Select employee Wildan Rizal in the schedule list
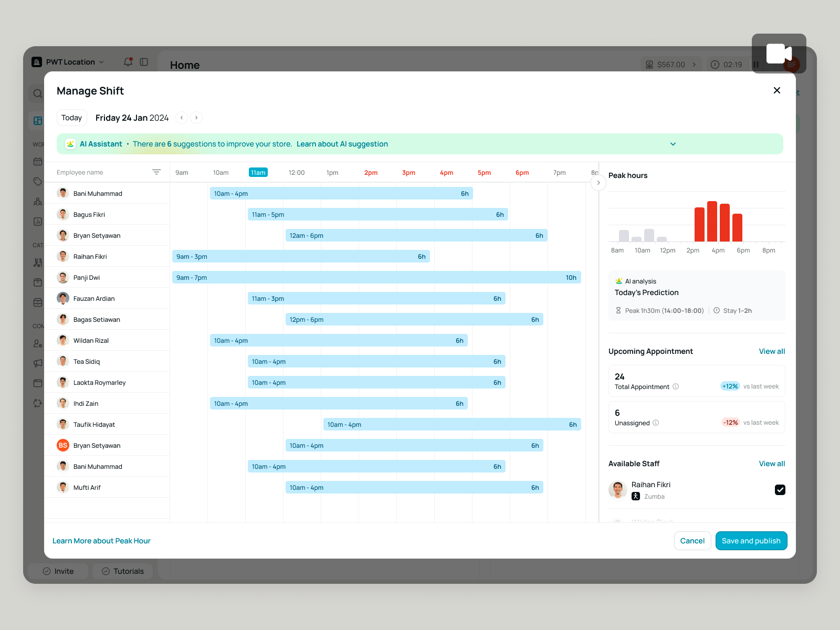 pos(107,340)
